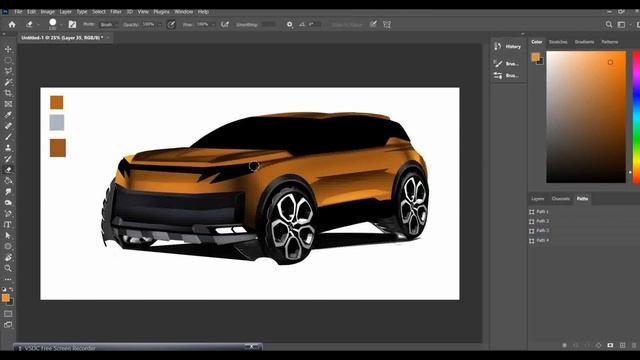Image resolution: width=640 pixels, height=360 pixels.
Task: Select the Type tool
Action: click(8, 225)
